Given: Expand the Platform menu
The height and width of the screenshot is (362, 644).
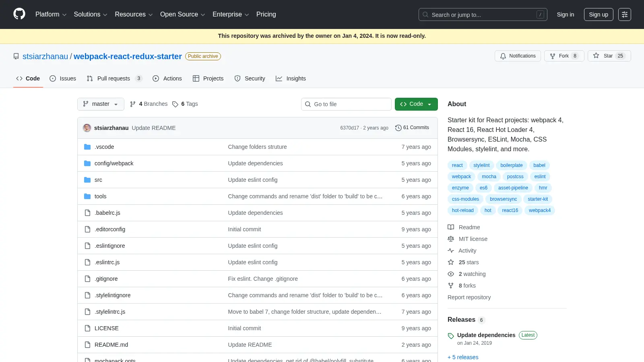Looking at the screenshot, I should pyautogui.click(x=51, y=14).
